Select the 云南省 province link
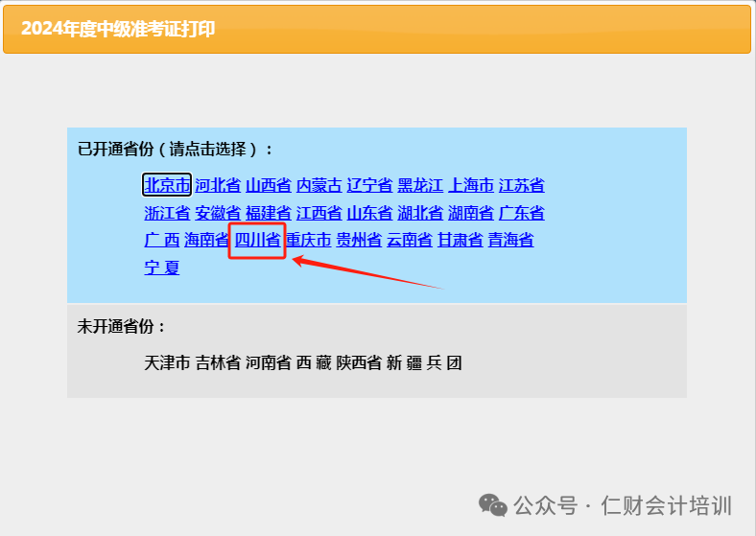 (410, 240)
